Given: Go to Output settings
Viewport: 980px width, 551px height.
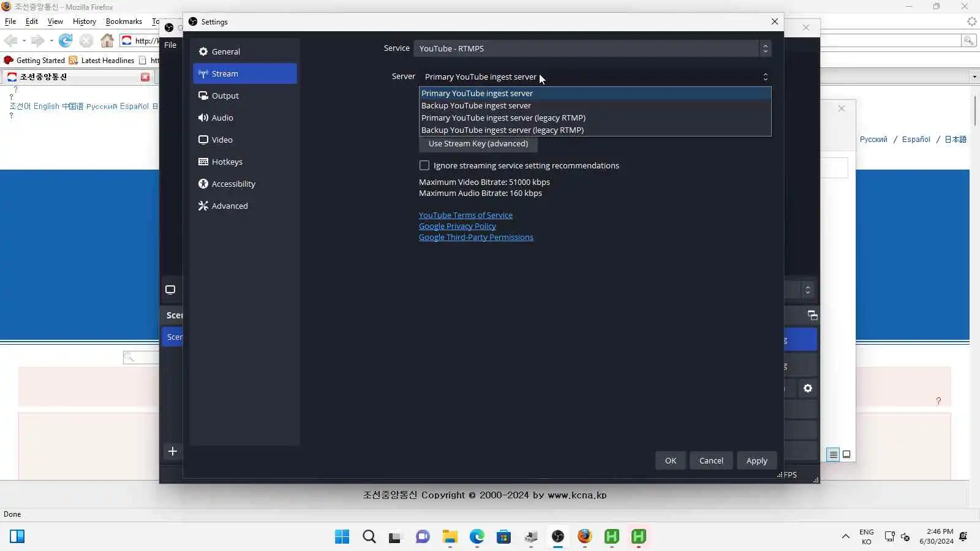Looking at the screenshot, I should click(244, 96).
